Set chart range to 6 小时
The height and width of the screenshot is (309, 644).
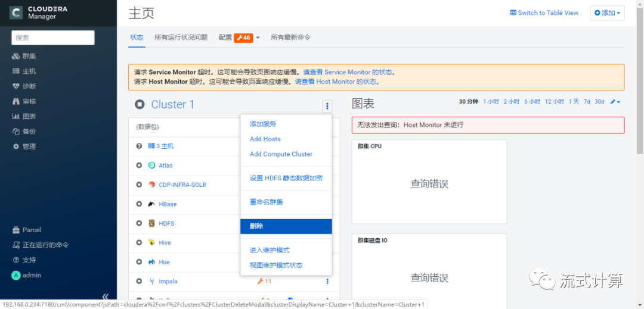click(532, 102)
